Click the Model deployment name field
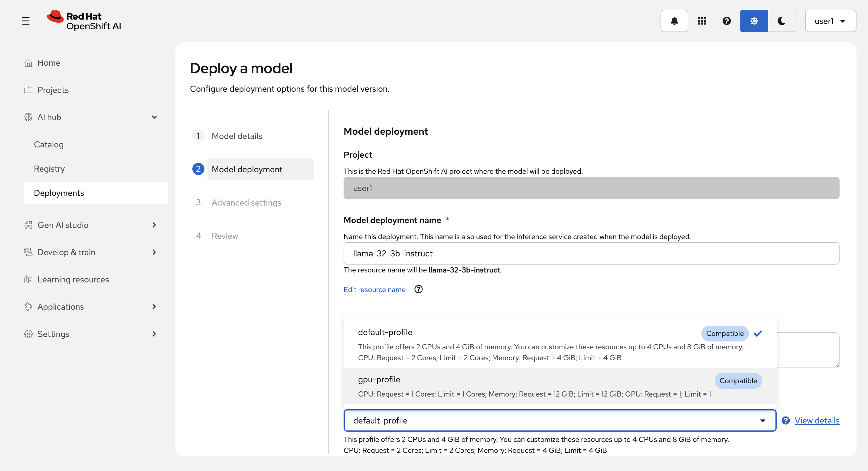The width and height of the screenshot is (868, 471). pyautogui.click(x=591, y=253)
